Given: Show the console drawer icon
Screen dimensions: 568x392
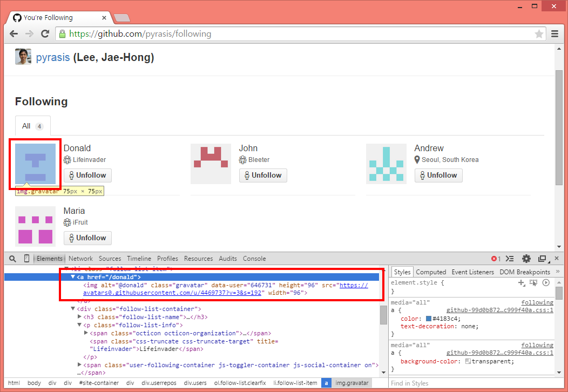Looking at the screenshot, I should click(510, 259).
